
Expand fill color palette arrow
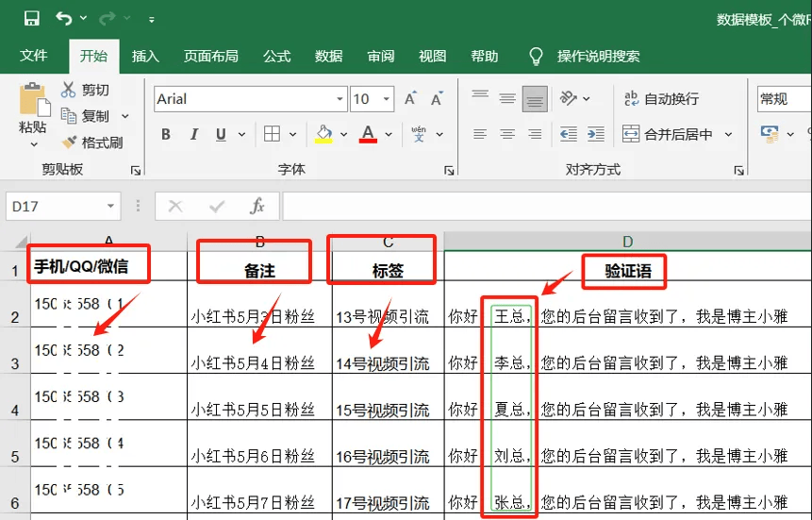[x=343, y=135]
